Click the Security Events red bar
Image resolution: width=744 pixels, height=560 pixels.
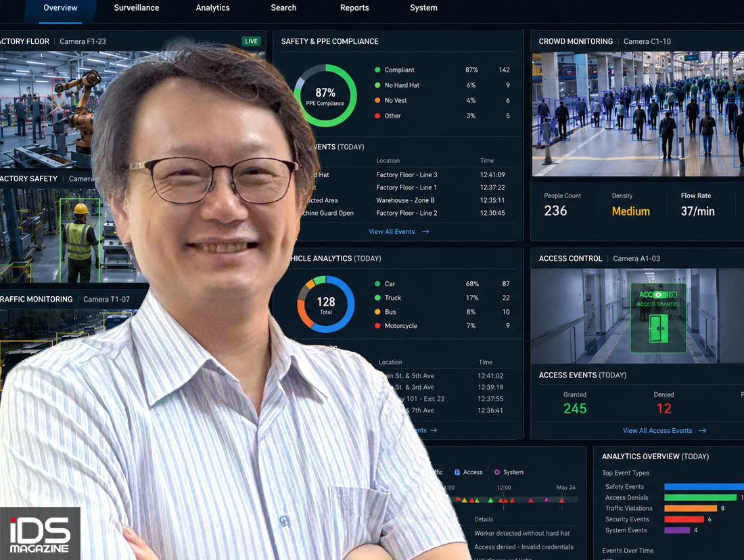[684, 519]
